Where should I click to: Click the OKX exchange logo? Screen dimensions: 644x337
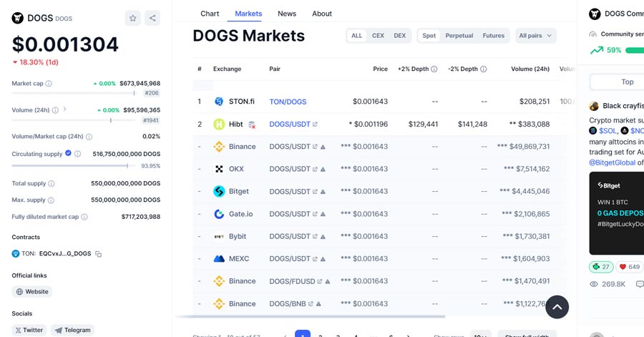click(x=219, y=169)
